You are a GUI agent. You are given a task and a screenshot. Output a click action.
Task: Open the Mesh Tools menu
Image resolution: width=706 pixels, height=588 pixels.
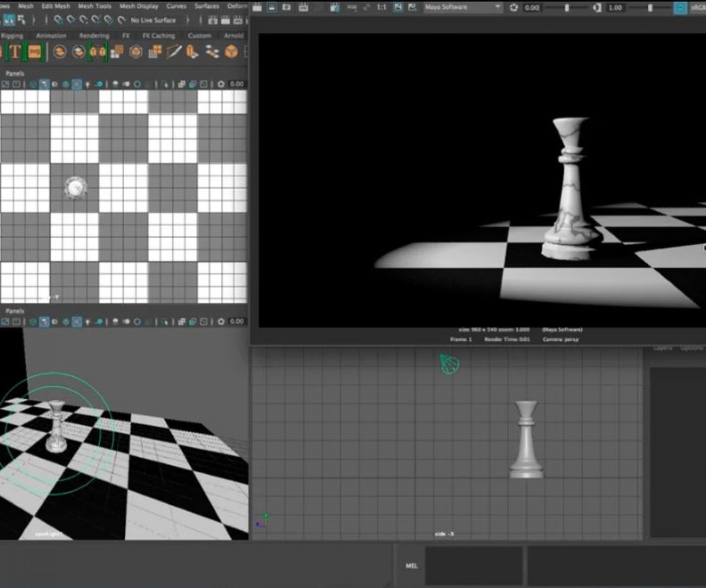tap(95, 6)
